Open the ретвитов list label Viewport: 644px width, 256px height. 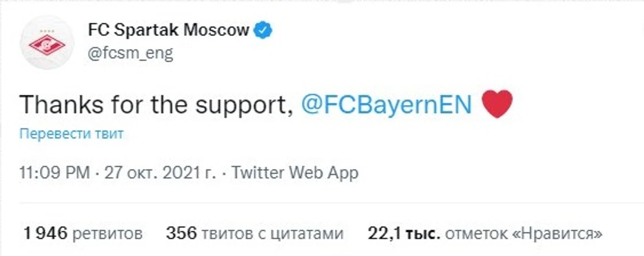tap(107, 234)
